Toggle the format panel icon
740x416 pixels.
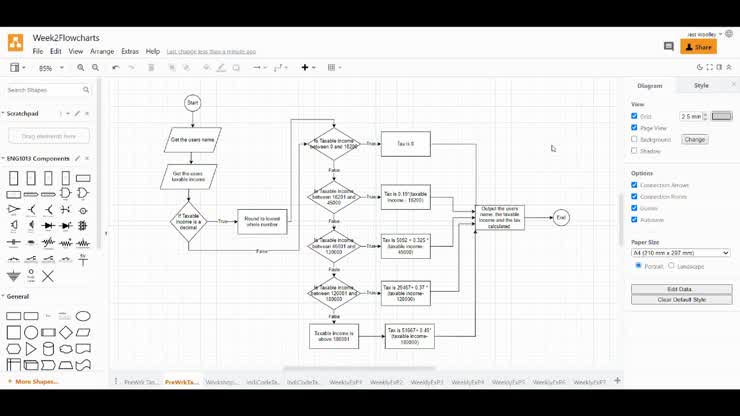719,67
